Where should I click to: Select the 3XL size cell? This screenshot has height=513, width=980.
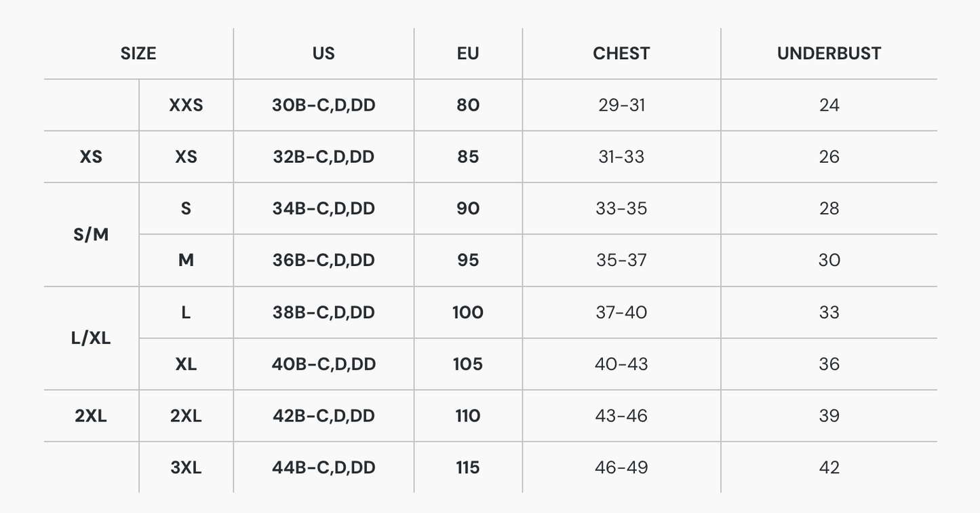click(x=186, y=468)
